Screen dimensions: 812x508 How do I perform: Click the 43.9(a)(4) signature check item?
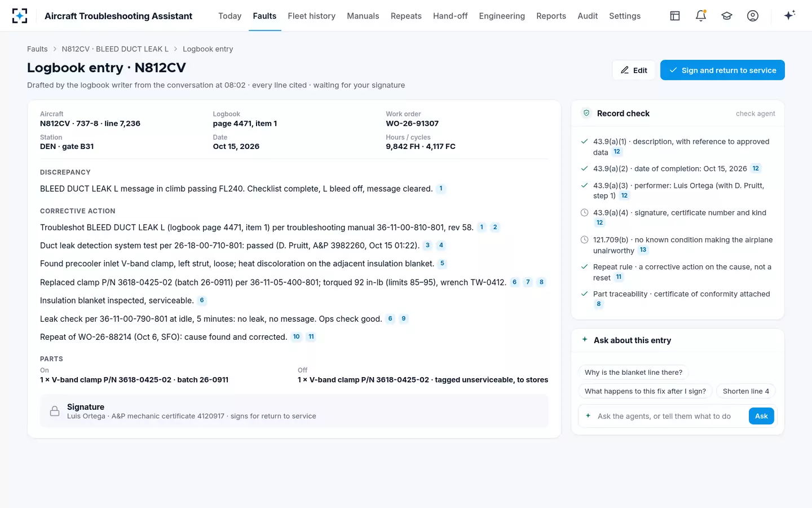[678, 217]
